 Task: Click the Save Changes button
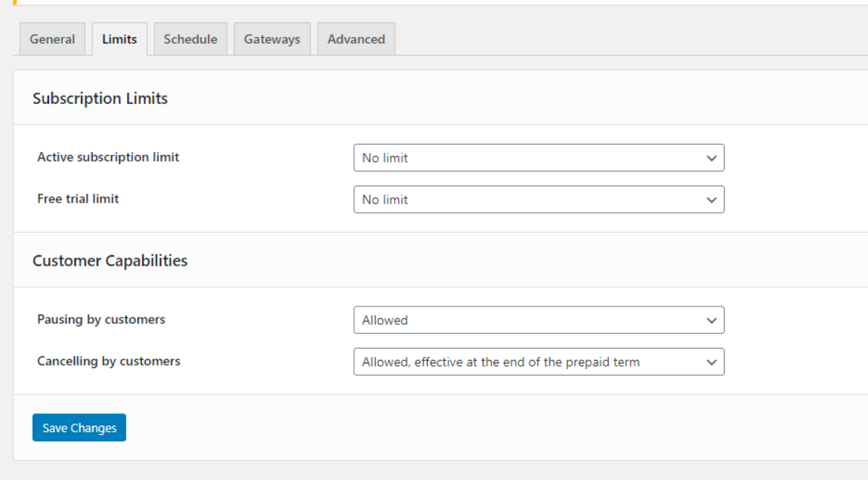point(79,428)
